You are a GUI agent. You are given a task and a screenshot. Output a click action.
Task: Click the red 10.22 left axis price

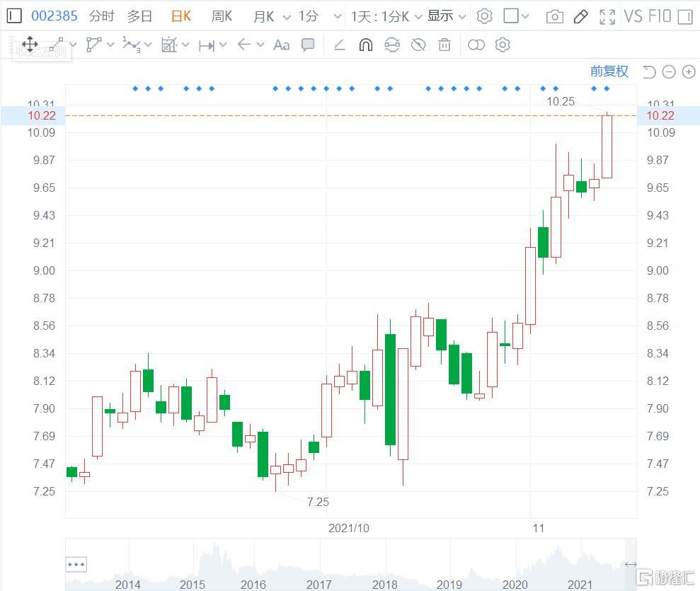click(42, 115)
